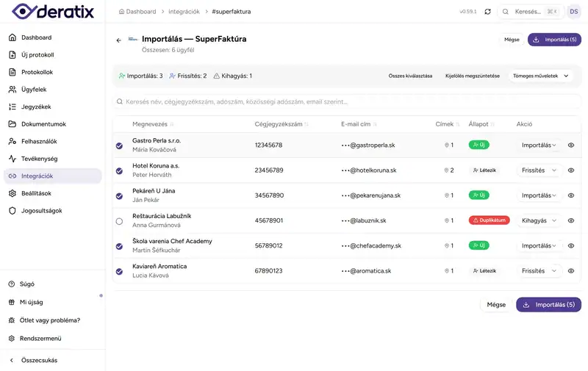Click the top Mégse button
The width and height of the screenshot is (588, 371).
tap(512, 40)
